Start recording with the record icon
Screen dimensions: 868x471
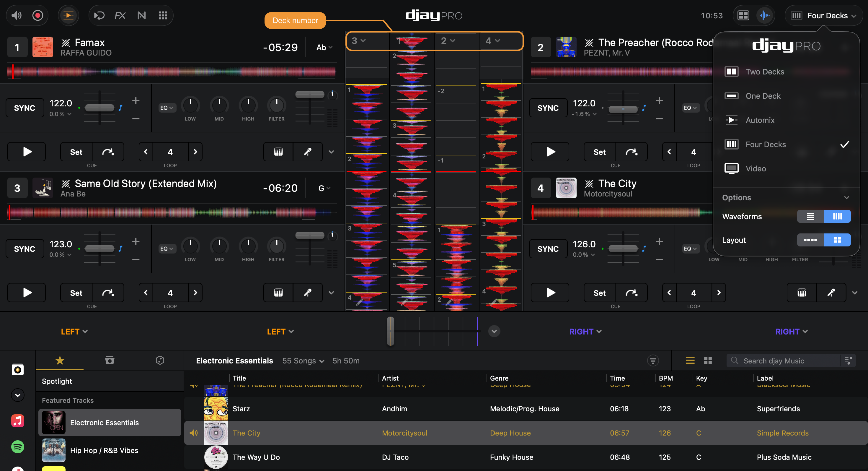(x=37, y=15)
